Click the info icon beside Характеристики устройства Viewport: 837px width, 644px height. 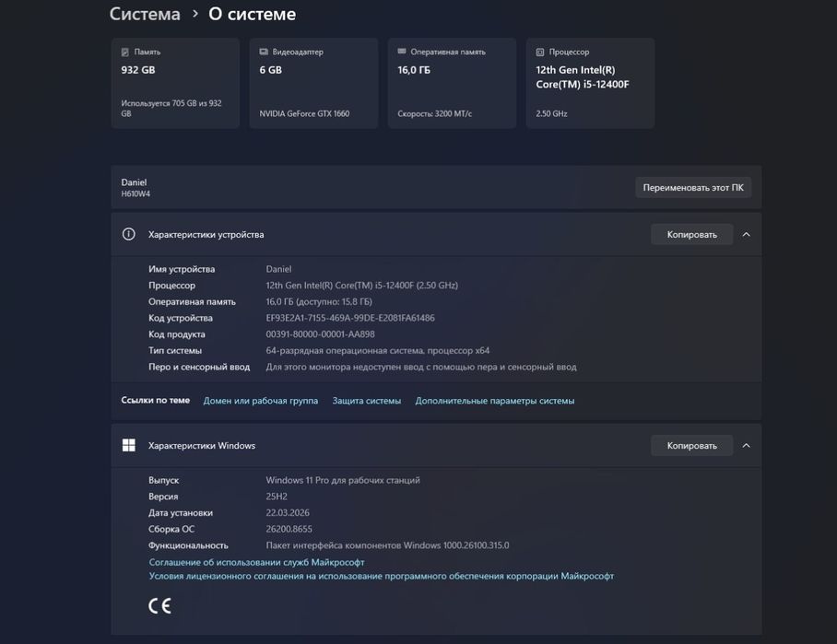[x=129, y=234]
